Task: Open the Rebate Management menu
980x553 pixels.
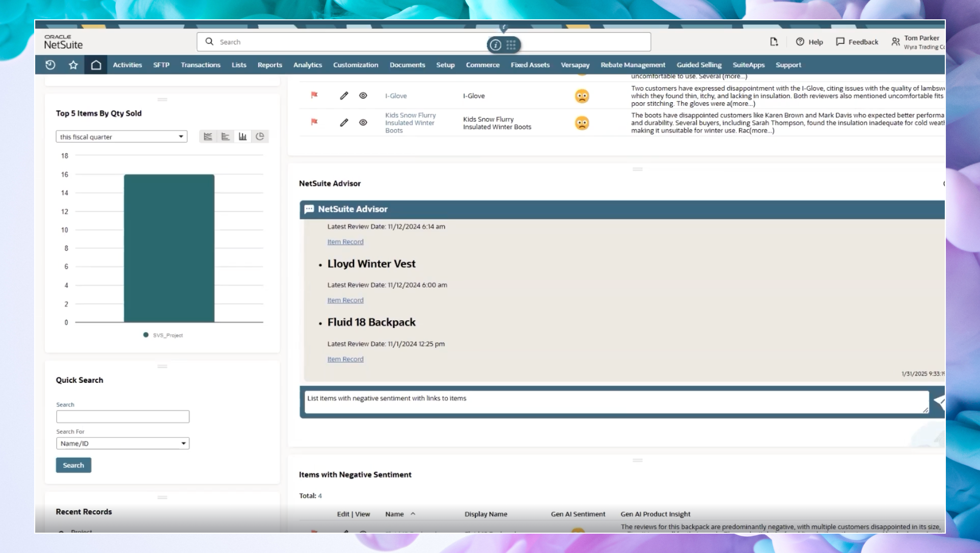Action: [633, 65]
